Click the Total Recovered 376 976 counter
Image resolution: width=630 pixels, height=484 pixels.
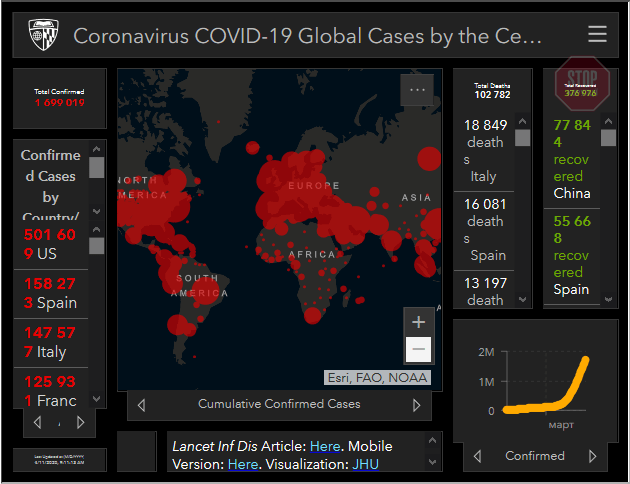tap(580, 90)
